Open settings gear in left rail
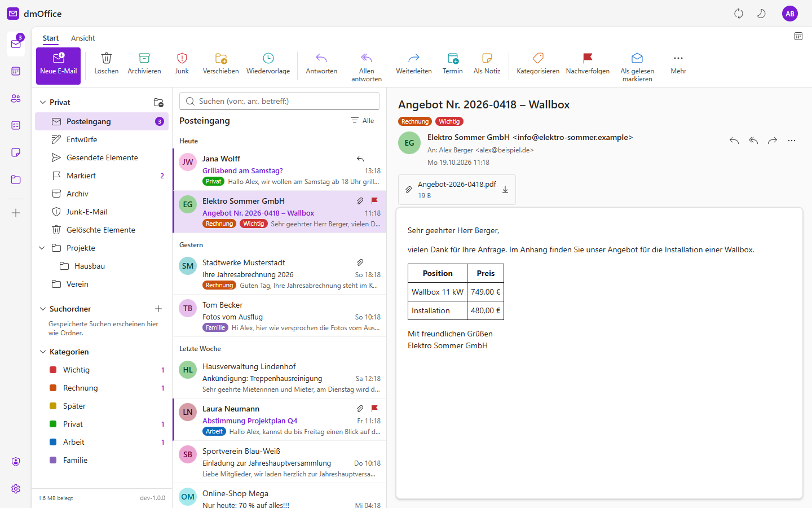812x508 pixels. [x=16, y=489]
